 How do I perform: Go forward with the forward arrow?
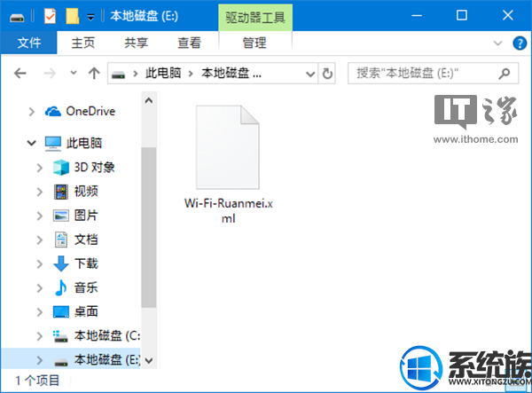[50, 73]
